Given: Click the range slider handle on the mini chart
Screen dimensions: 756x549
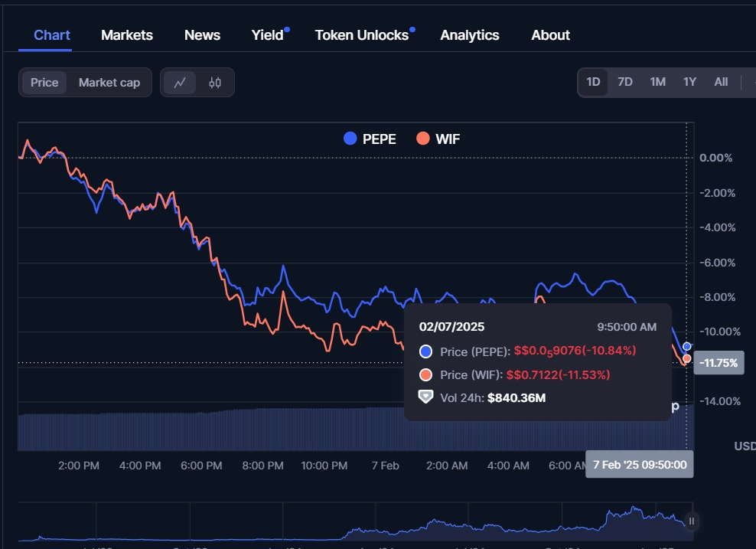Looking at the screenshot, I should (x=691, y=521).
